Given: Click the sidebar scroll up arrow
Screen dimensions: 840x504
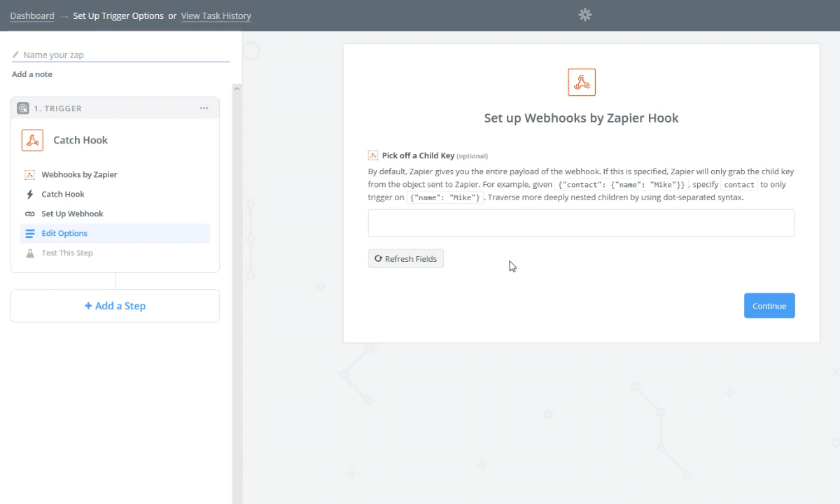Looking at the screenshot, I should 237,88.
